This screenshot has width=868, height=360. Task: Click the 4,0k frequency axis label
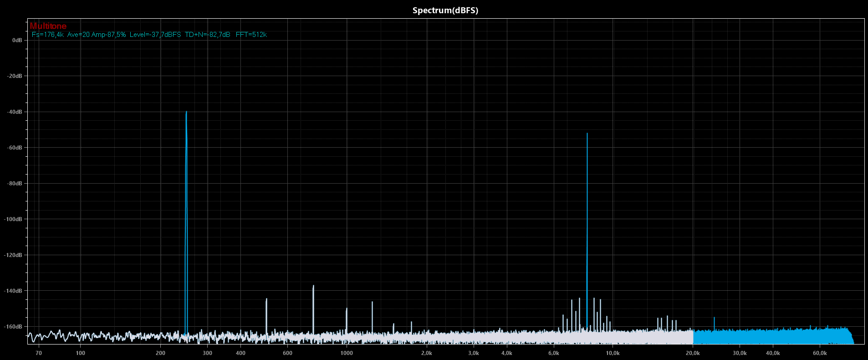coord(507,353)
